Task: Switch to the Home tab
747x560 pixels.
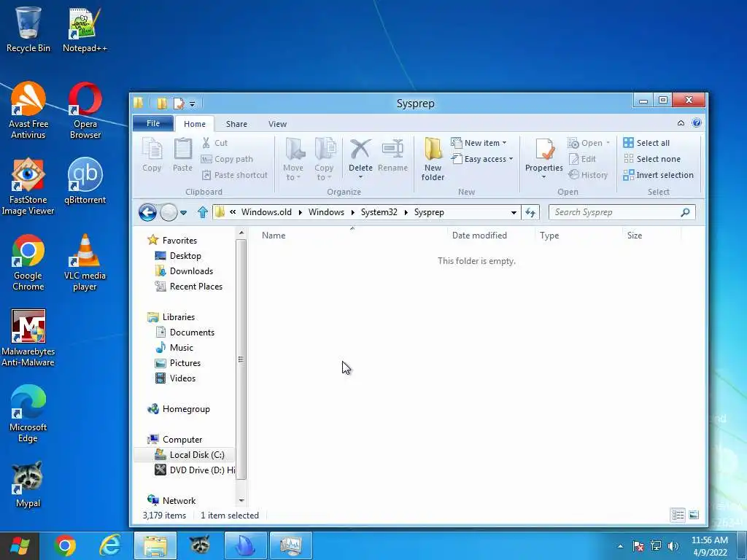Action: 195,124
